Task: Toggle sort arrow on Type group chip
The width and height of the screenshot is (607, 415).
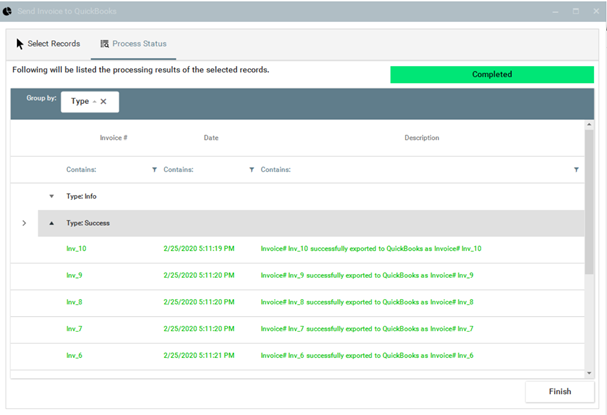Action: coord(95,102)
